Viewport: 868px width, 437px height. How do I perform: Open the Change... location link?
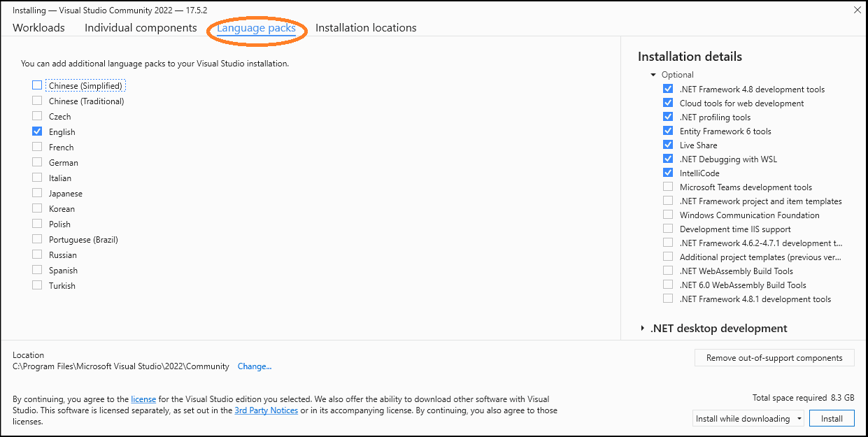coord(255,366)
